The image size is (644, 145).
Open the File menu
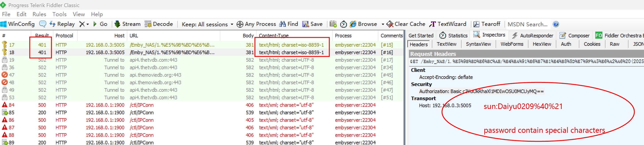click(x=6, y=14)
